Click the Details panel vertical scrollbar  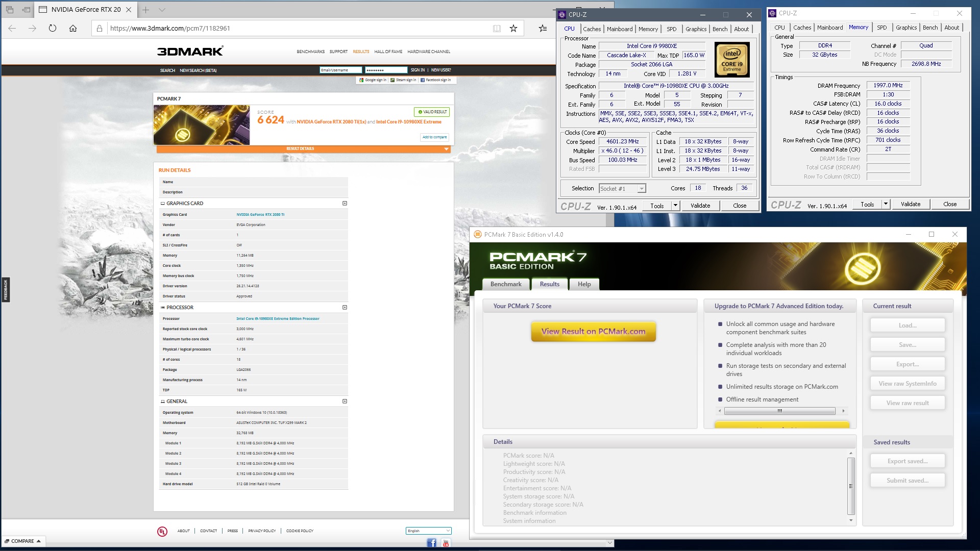(851, 486)
